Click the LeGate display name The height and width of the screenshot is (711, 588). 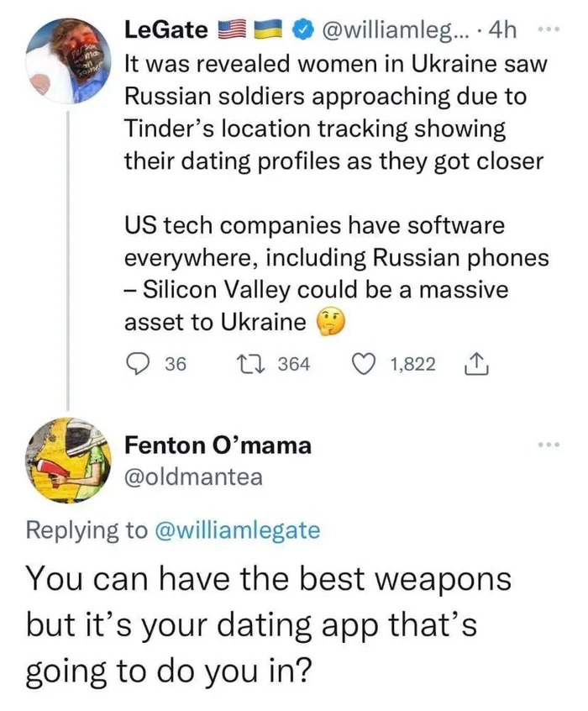tap(165, 30)
